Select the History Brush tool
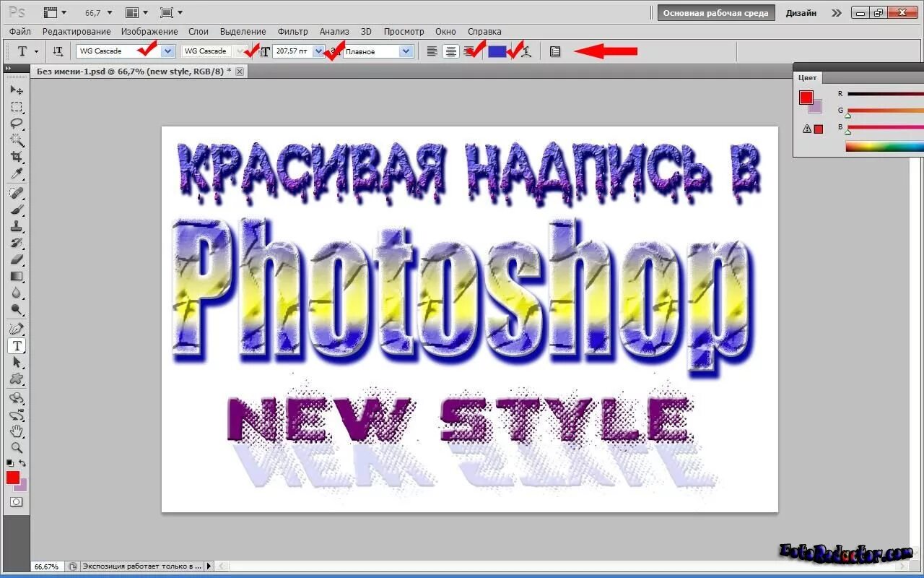This screenshot has height=578, width=924. pyautogui.click(x=17, y=243)
